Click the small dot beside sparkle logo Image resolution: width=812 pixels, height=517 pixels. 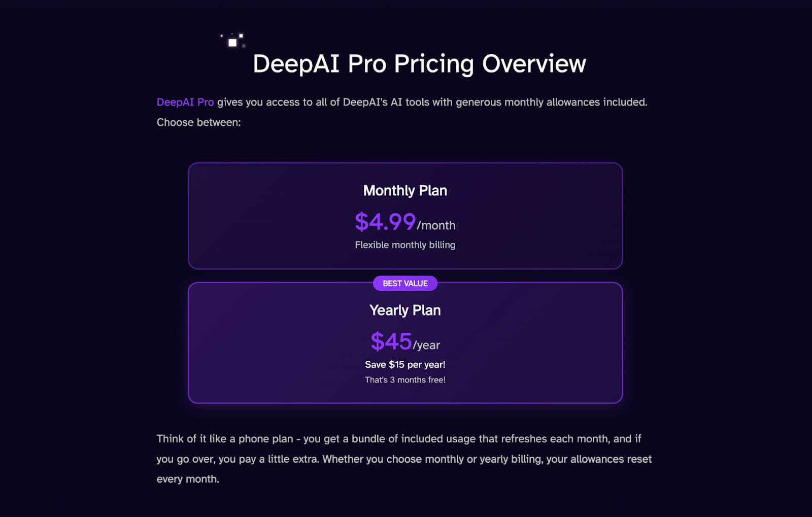(x=221, y=36)
